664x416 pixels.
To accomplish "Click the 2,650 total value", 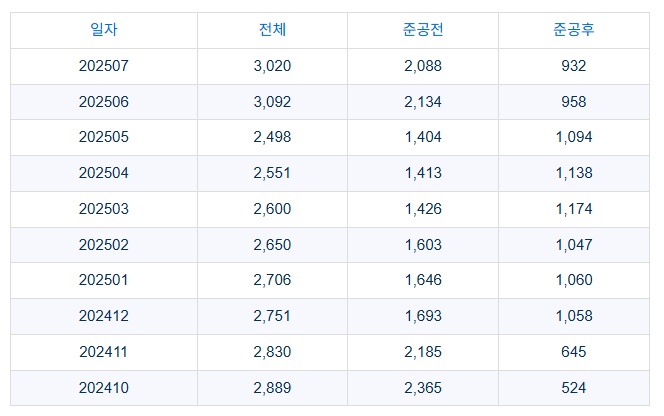I will pyautogui.click(x=272, y=245).
